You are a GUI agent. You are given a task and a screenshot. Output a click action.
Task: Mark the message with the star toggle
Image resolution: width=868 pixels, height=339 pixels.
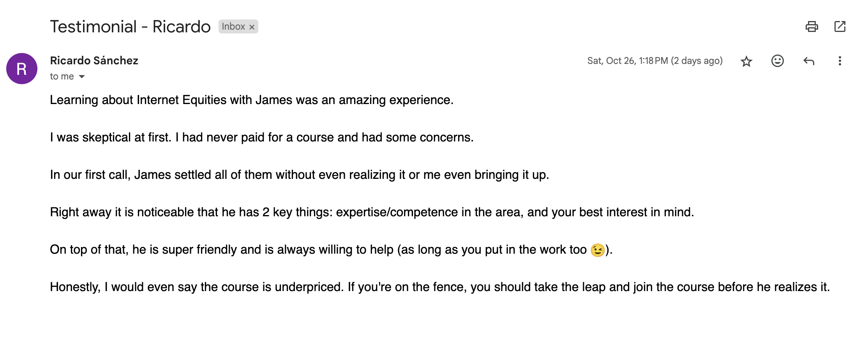tap(746, 61)
